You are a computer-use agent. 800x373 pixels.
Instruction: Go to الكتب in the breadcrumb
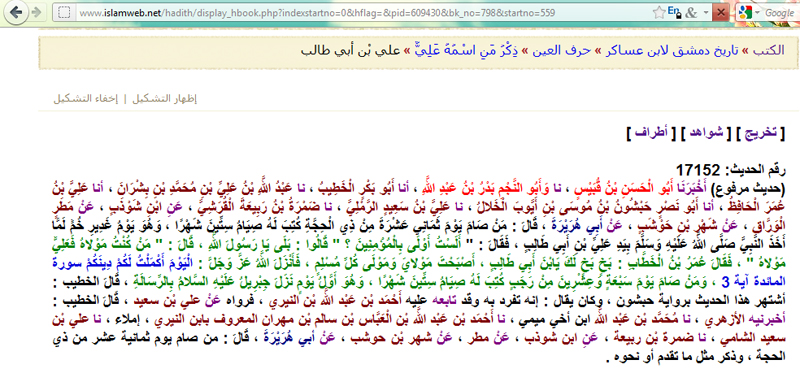coord(771,51)
